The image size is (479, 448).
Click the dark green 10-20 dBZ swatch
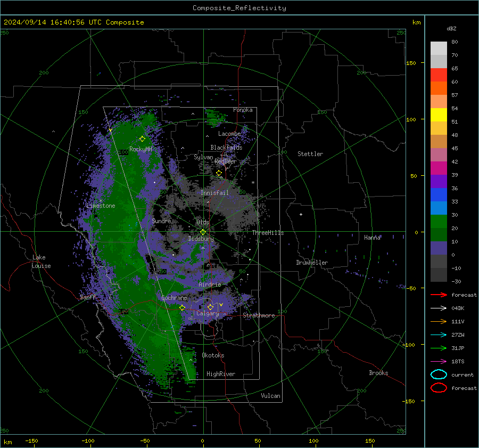pos(439,235)
